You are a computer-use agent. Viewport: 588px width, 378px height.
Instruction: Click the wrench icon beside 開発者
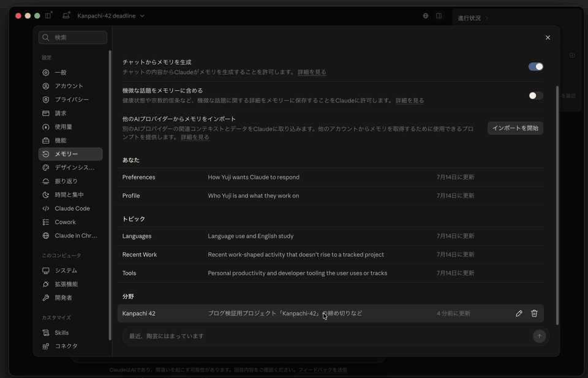point(46,298)
